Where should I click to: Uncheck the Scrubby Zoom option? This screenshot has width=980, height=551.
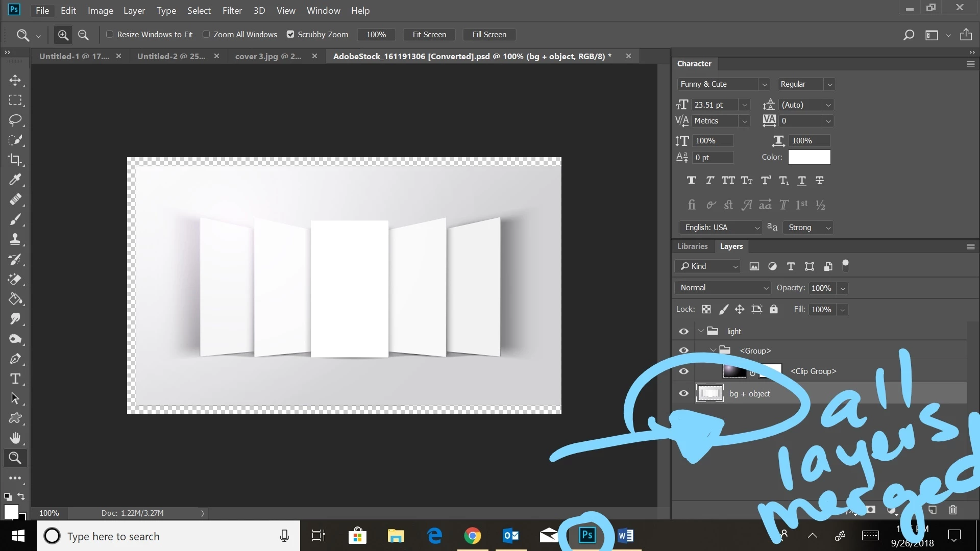290,34
